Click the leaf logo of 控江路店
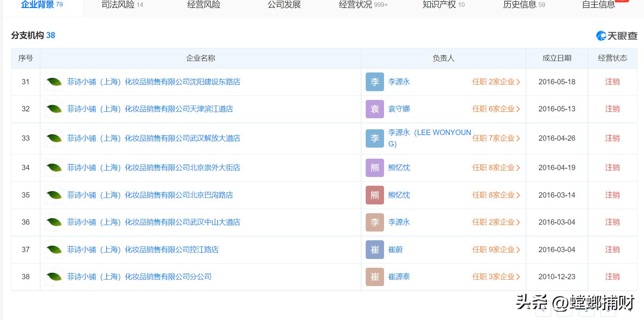This screenshot has height=320, width=644. tap(54, 250)
